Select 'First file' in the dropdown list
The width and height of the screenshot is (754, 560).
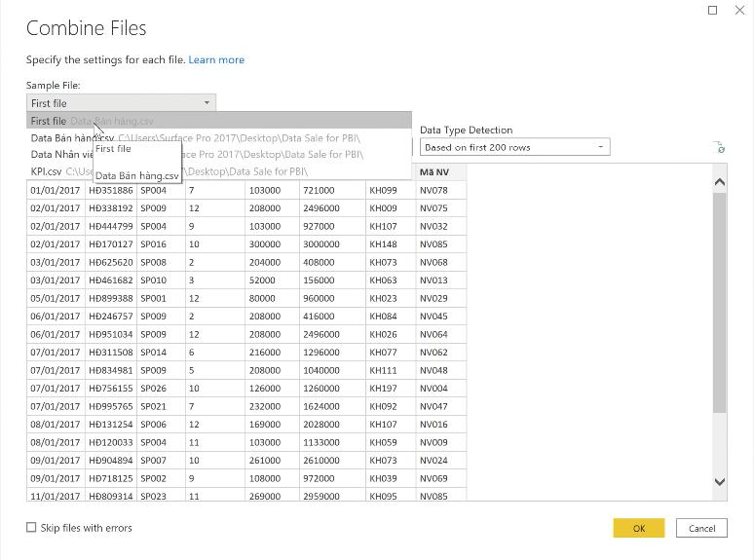[x=49, y=121]
